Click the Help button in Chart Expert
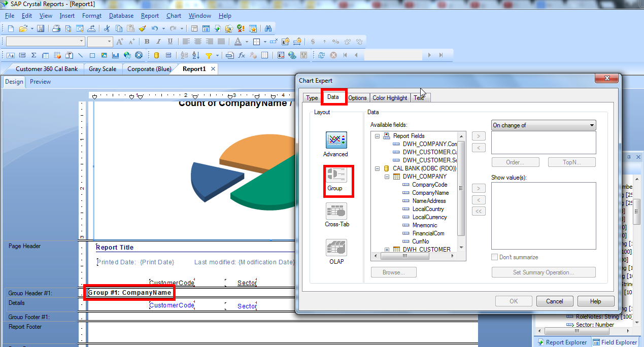Image resolution: width=644 pixels, height=347 pixels. coord(596,301)
